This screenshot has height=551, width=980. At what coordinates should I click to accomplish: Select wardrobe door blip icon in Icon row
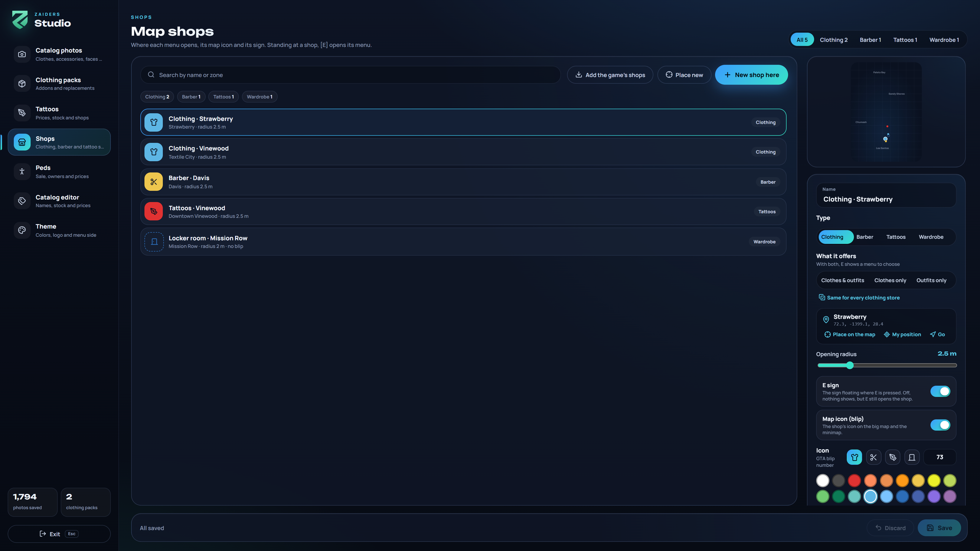912,457
